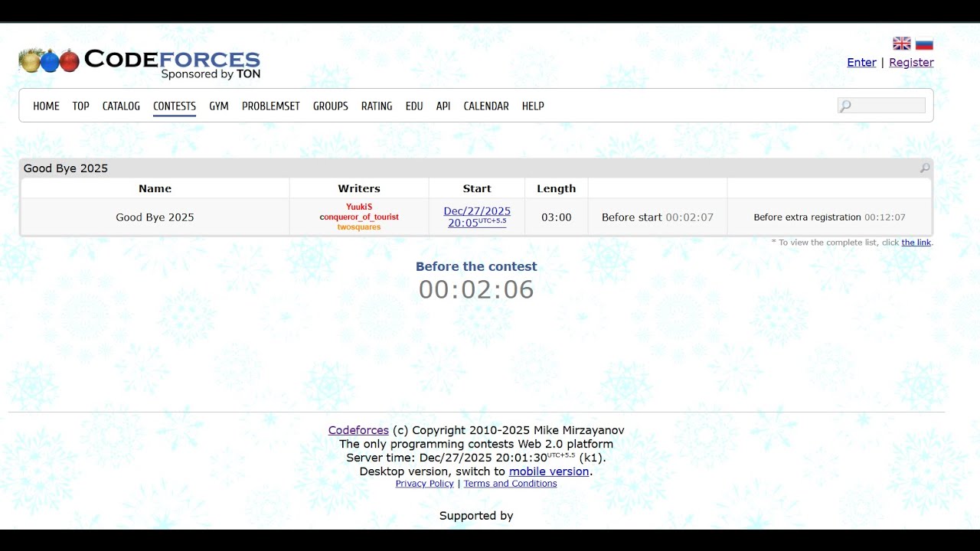This screenshot has height=551, width=980.
Task: Open the CALENDAR menu item
Action: click(x=486, y=106)
